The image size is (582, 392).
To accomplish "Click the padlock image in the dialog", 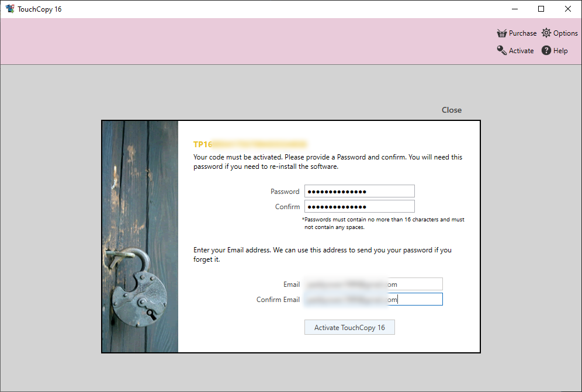I will pos(140,237).
